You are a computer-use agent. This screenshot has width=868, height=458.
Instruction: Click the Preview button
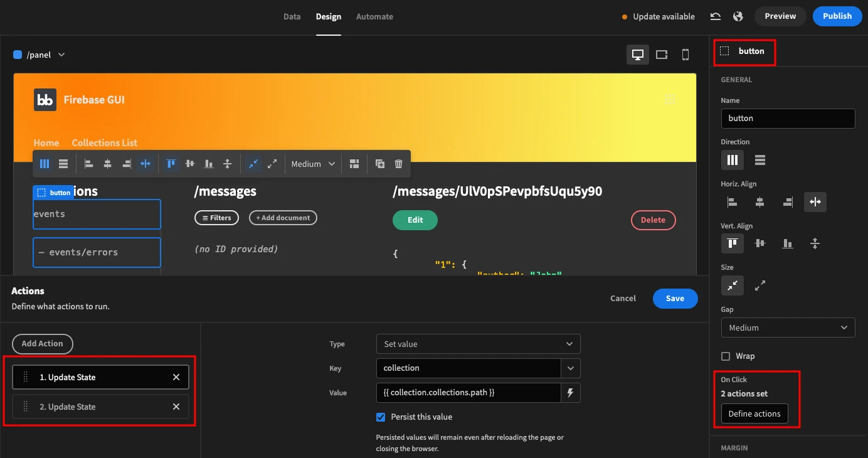coord(780,16)
